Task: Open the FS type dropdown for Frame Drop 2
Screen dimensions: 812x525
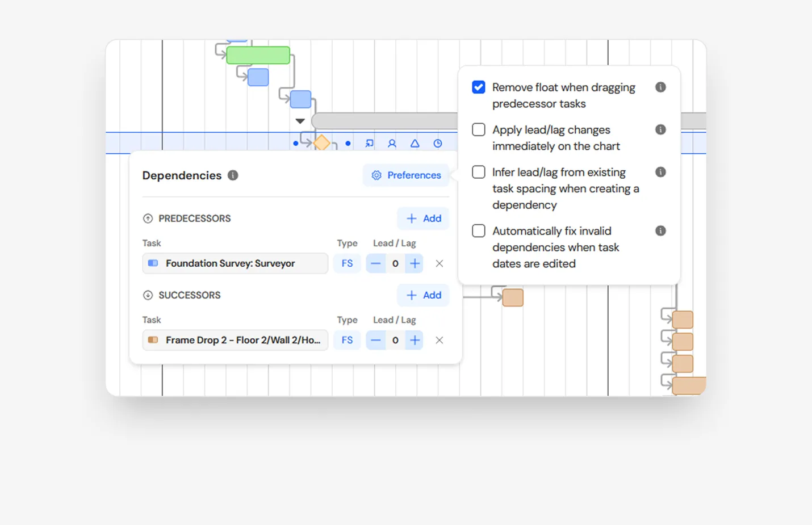Action: [x=347, y=340]
